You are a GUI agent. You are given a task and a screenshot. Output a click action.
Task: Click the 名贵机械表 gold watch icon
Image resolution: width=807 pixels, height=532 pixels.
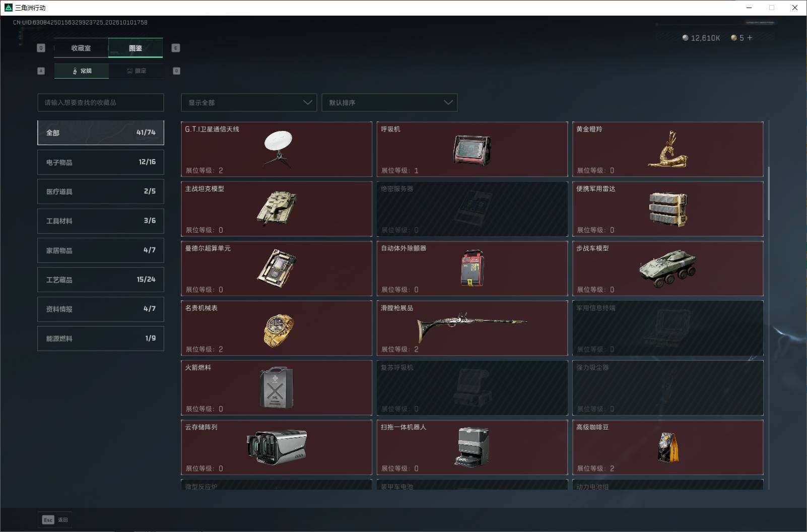(279, 330)
